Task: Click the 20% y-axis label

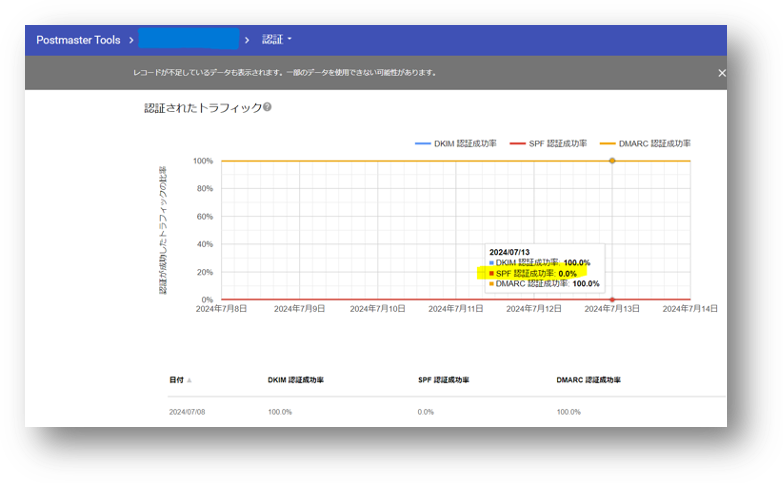Action: 205,272
